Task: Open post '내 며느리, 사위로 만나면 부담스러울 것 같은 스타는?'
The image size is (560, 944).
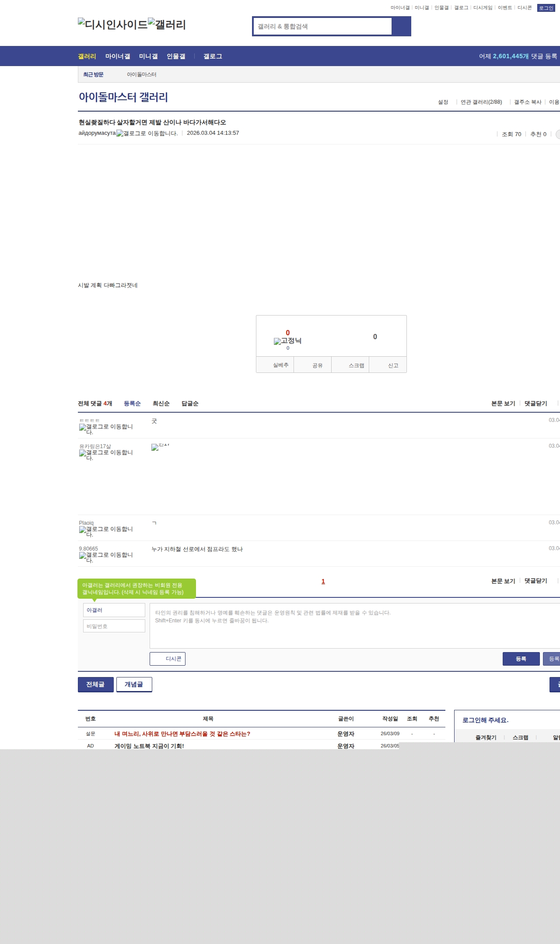Action: pos(182,734)
